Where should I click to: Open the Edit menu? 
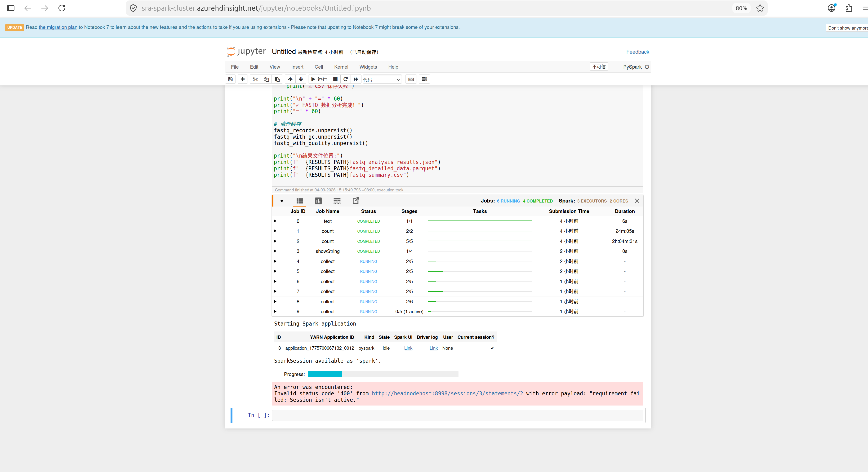coord(254,67)
